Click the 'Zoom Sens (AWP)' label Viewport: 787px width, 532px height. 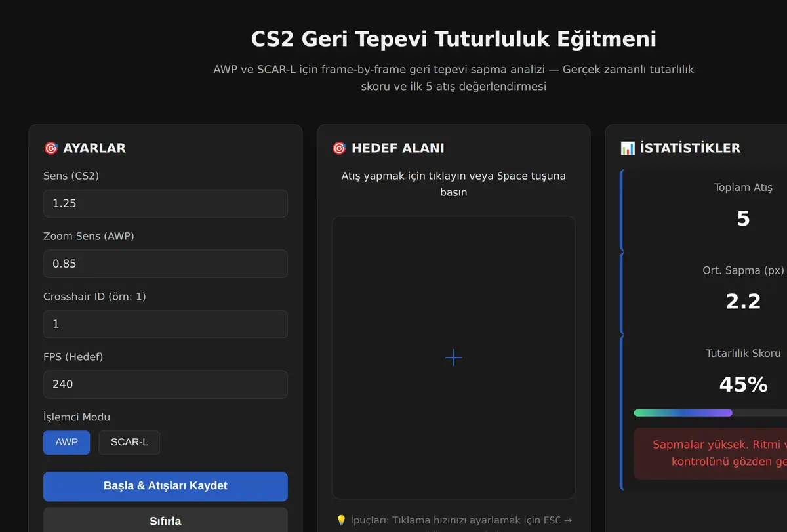click(89, 236)
